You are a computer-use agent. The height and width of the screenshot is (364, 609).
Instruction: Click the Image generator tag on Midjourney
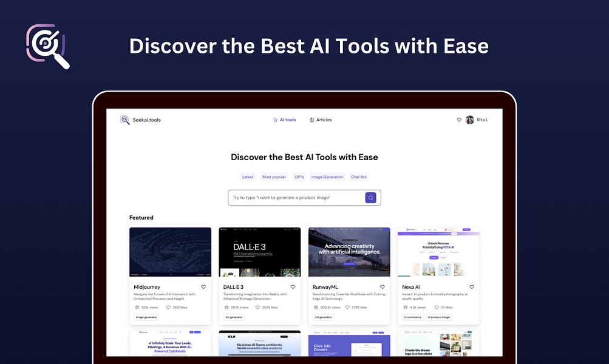tap(146, 317)
